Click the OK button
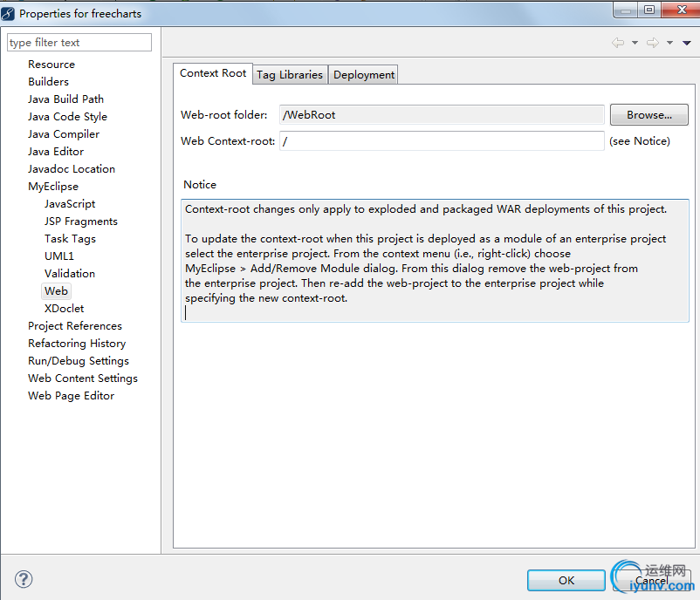700x600 pixels. click(566, 580)
